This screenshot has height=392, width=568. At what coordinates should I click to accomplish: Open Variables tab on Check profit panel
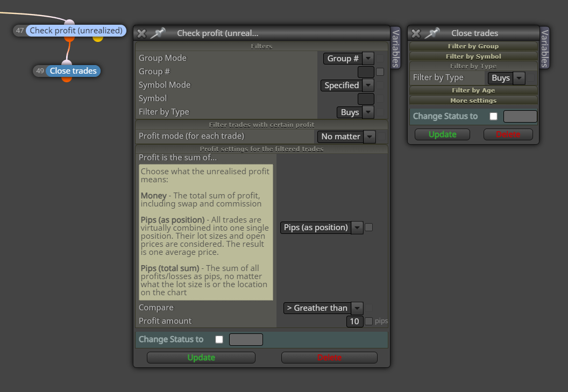pyautogui.click(x=395, y=48)
